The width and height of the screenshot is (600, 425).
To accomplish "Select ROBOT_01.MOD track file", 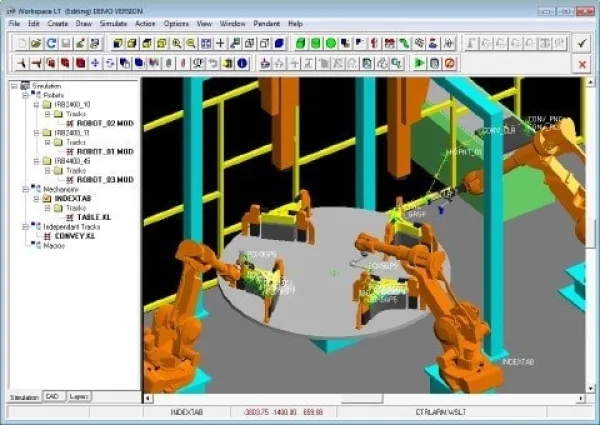I will pos(105,151).
